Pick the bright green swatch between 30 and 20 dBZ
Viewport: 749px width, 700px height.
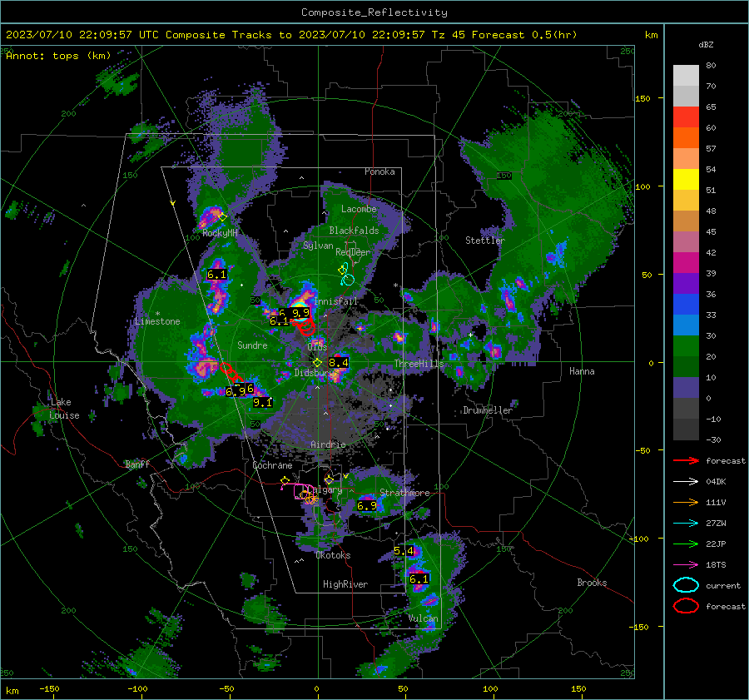tap(686, 346)
